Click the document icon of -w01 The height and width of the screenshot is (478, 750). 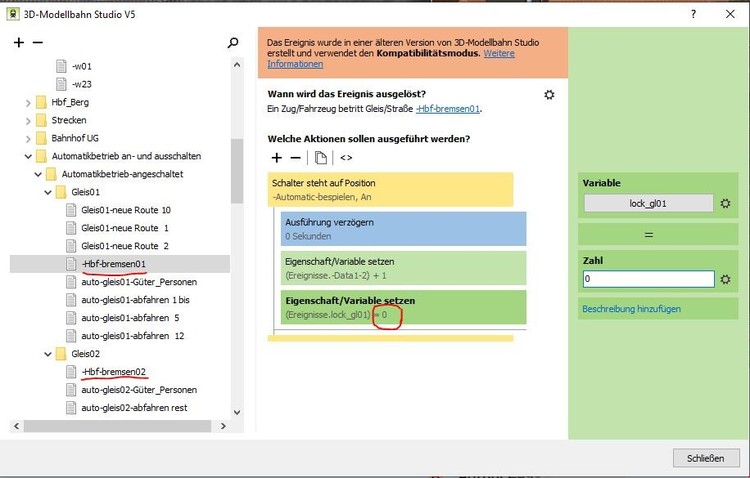tap(61, 66)
